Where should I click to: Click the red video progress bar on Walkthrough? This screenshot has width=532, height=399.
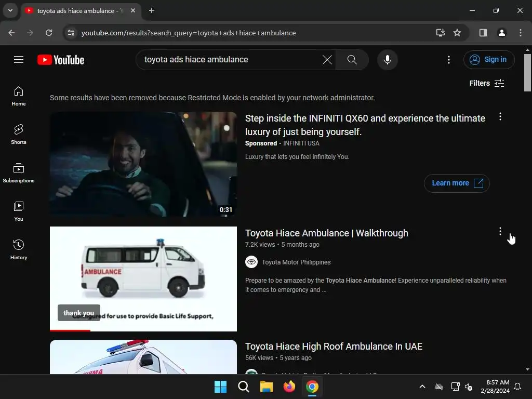pyautogui.click(x=70, y=330)
